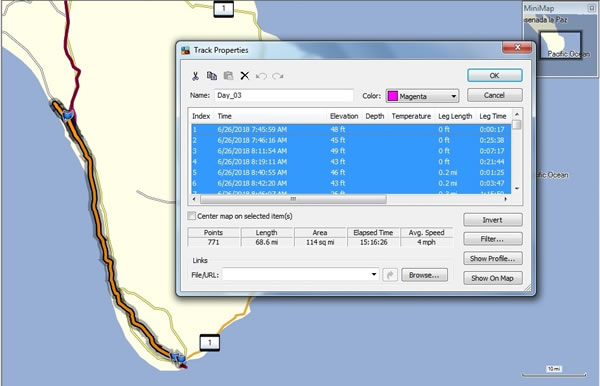Click the Redo arrow icon
This screenshot has width=600, height=386.
point(278,76)
